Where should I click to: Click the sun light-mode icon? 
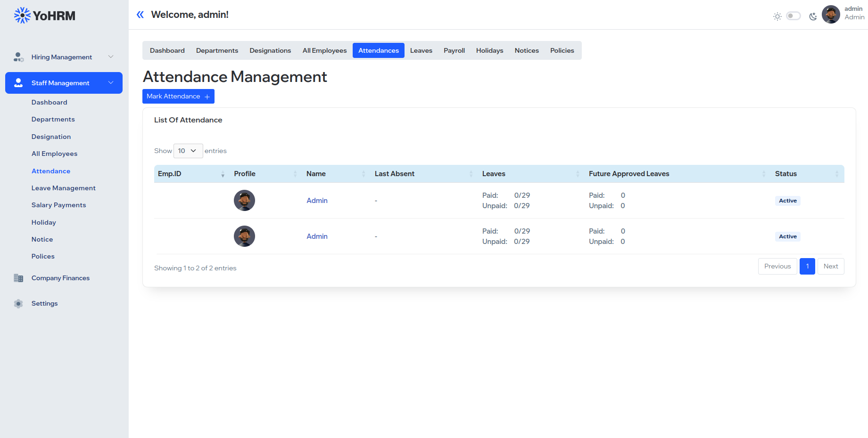[x=777, y=16]
